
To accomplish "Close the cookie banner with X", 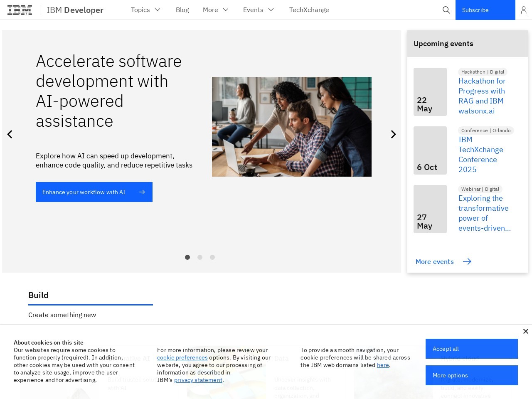I will [525, 331].
